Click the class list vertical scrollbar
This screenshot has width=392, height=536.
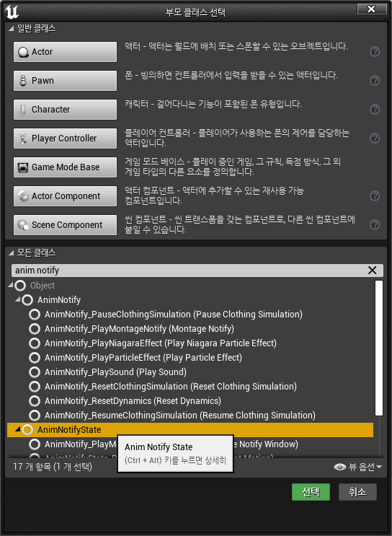(x=379, y=348)
